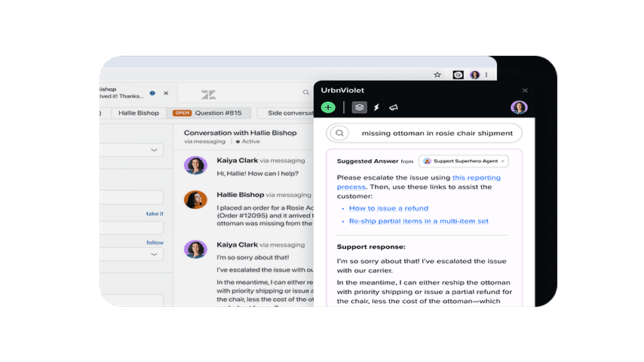
Task: Click the green plus button in UrbnViolet panel
Action: 328,107
